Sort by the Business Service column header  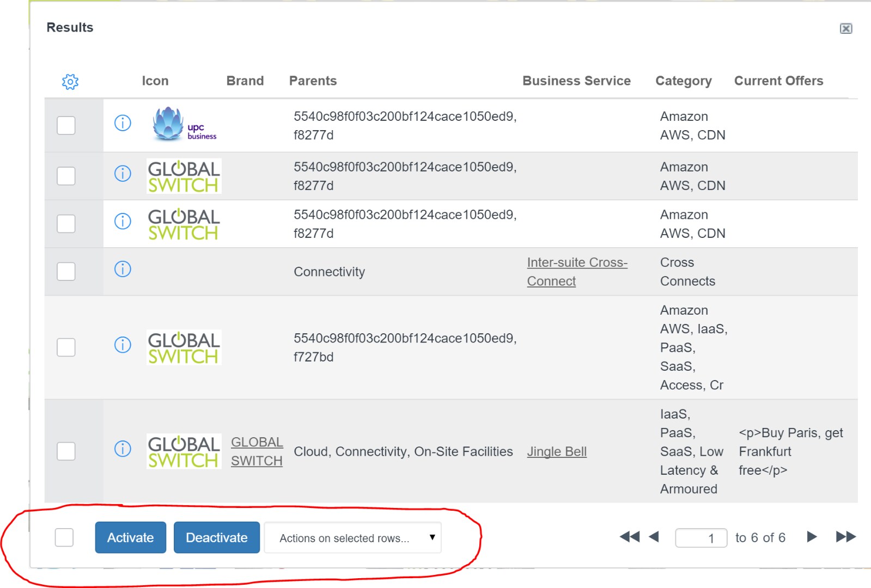click(576, 81)
